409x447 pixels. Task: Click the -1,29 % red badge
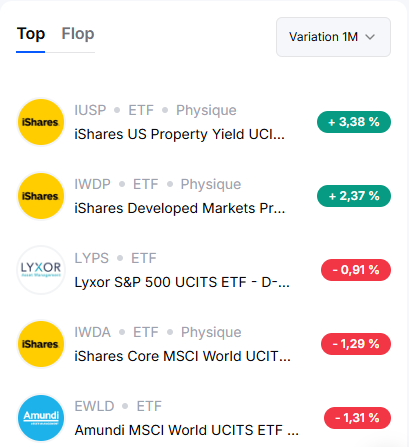(x=356, y=344)
